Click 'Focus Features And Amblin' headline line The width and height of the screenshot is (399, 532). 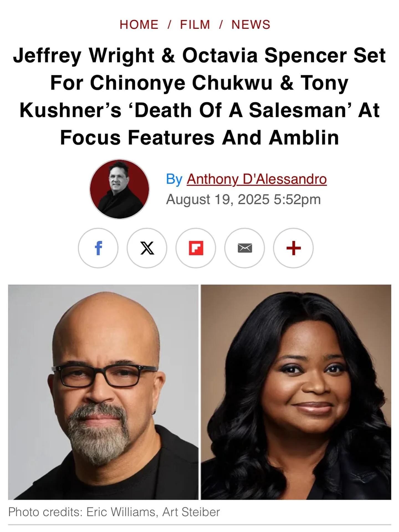[x=199, y=138]
